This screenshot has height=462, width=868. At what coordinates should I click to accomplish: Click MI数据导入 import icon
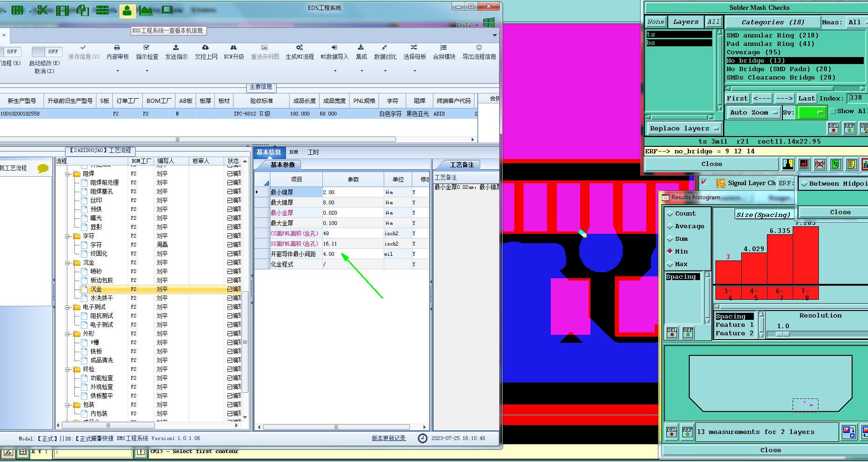334,48
